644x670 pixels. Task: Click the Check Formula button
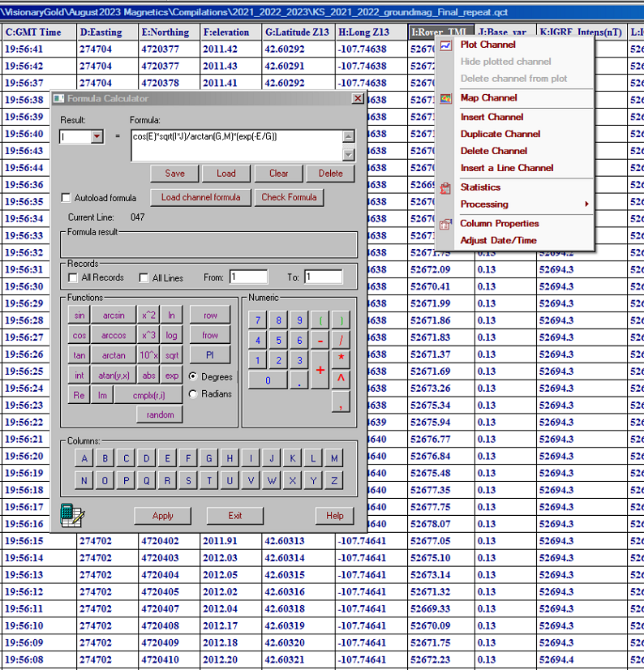pyautogui.click(x=289, y=197)
